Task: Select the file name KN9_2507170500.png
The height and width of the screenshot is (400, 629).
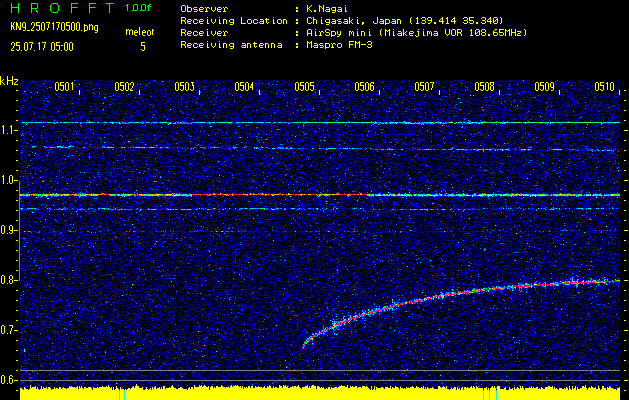Action: click(54, 28)
